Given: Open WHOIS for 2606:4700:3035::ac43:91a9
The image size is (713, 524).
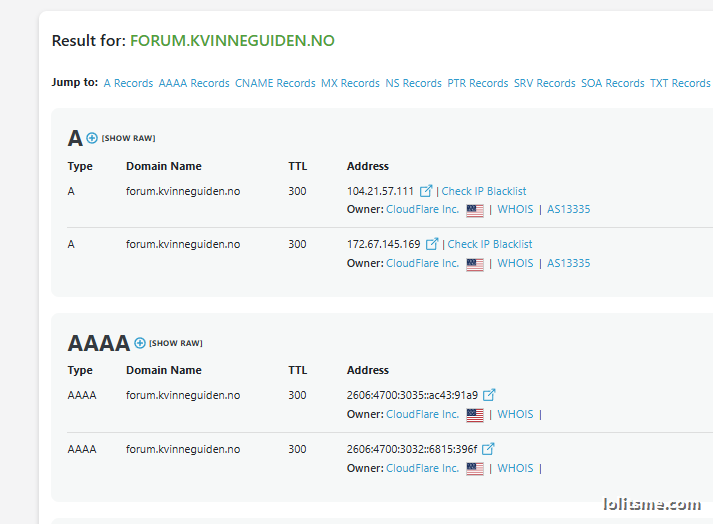Looking at the screenshot, I should [515, 414].
